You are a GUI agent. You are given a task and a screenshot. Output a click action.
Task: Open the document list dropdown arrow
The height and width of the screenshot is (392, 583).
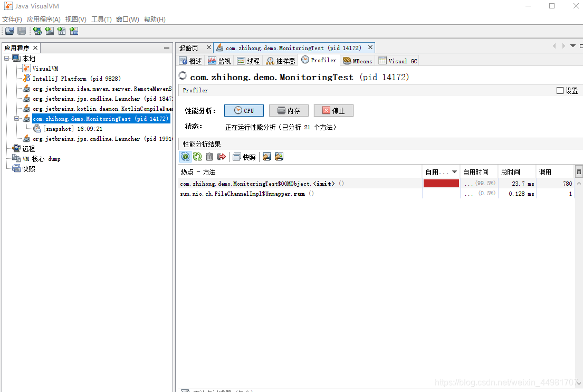pos(573,46)
